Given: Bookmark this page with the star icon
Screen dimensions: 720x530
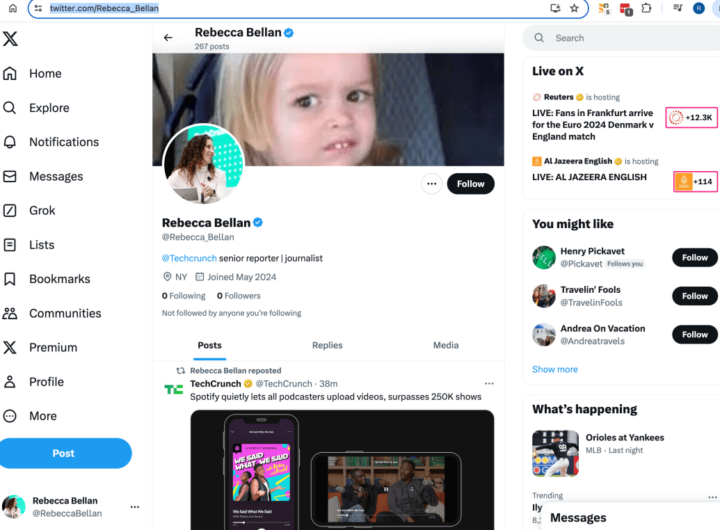Looking at the screenshot, I should click(x=574, y=8).
